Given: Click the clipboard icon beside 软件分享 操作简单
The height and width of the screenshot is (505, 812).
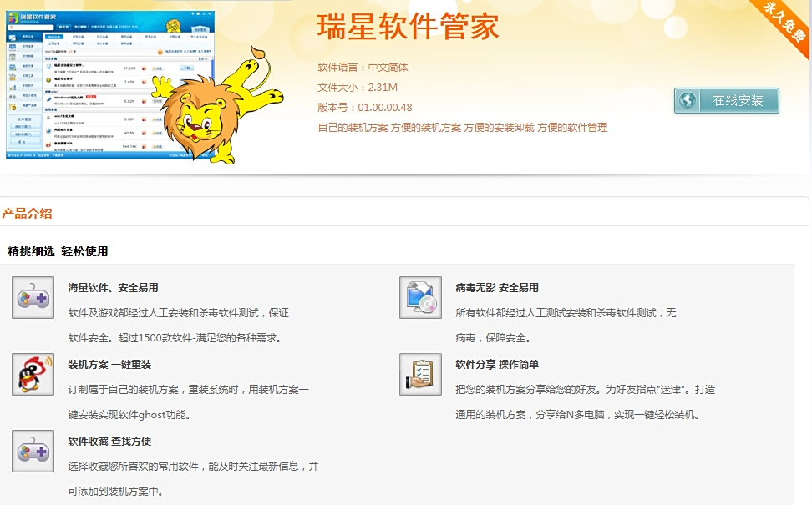Looking at the screenshot, I should click(x=420, y=374).
